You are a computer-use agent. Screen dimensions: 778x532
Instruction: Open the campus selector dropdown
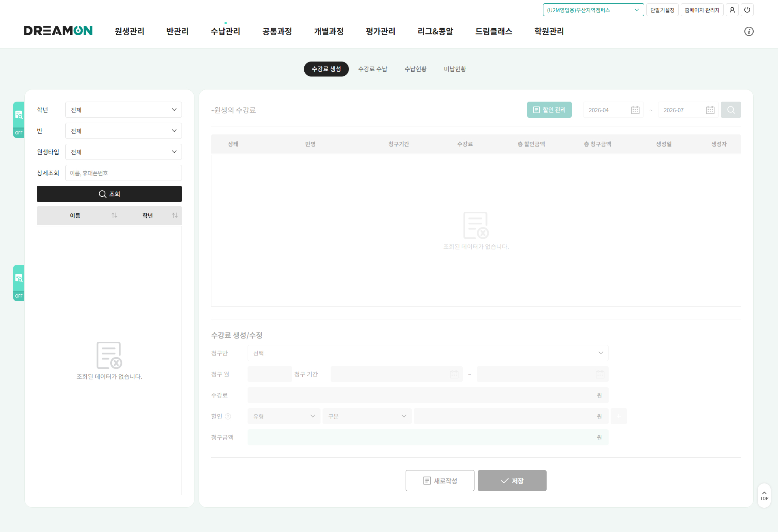point(593,10)
